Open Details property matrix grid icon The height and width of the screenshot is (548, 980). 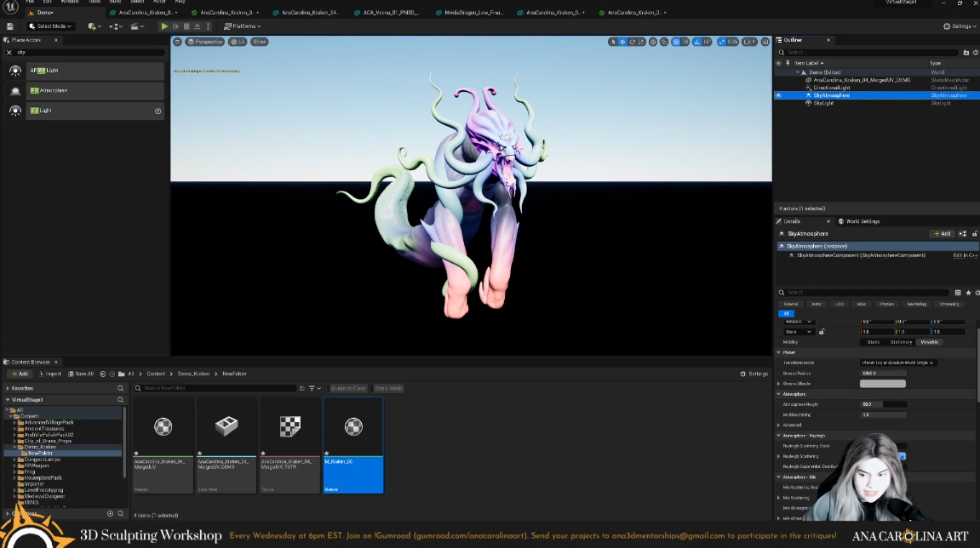[958, 293]
